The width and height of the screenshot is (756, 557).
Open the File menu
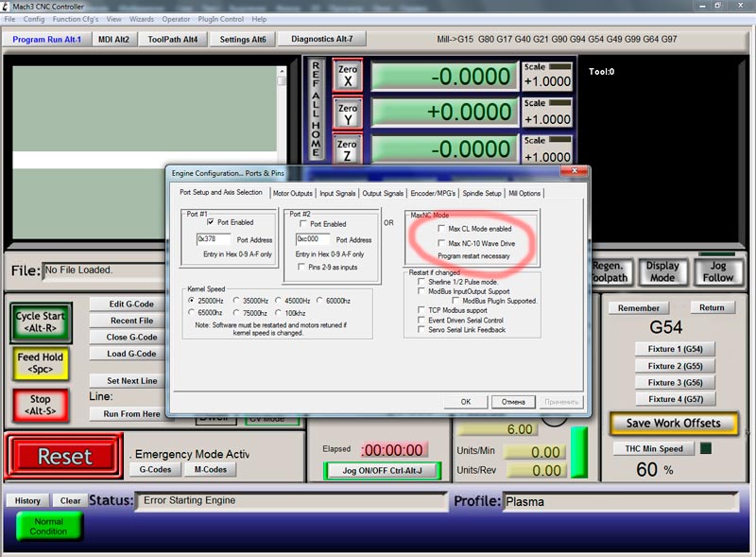[x=9, y=19]
